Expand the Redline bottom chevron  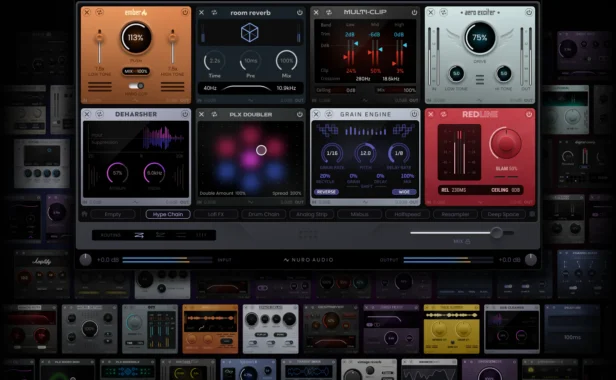pyautogui.click(x=480, y=202)
